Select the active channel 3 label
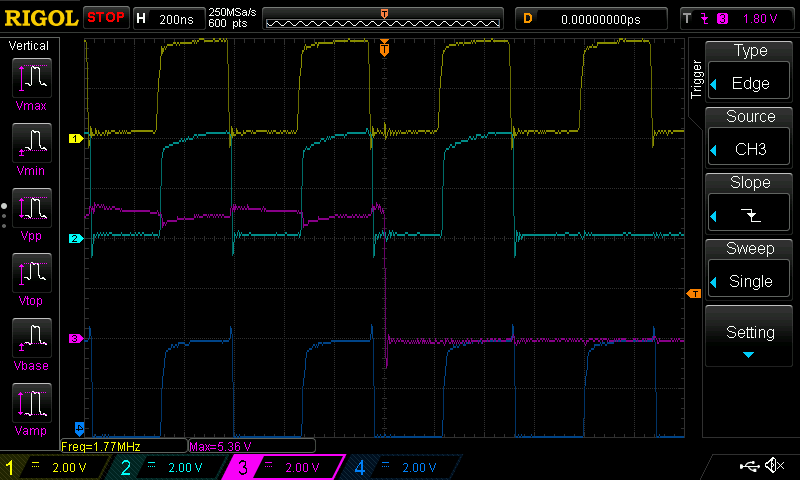 pyautogui.click(x=284, y=467)
